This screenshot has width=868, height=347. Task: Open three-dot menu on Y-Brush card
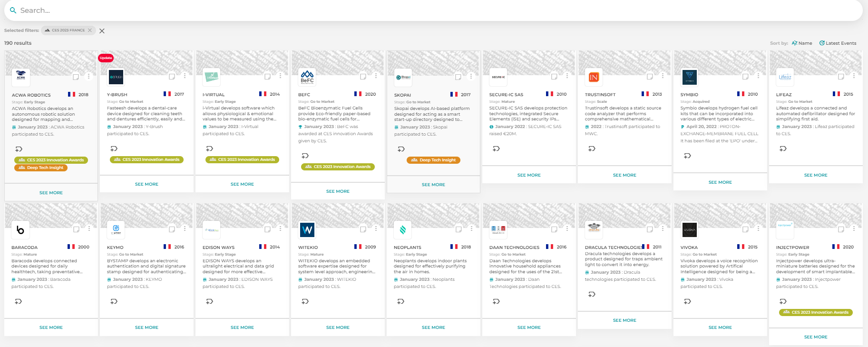pyautogui.click(x=185, y=76)
